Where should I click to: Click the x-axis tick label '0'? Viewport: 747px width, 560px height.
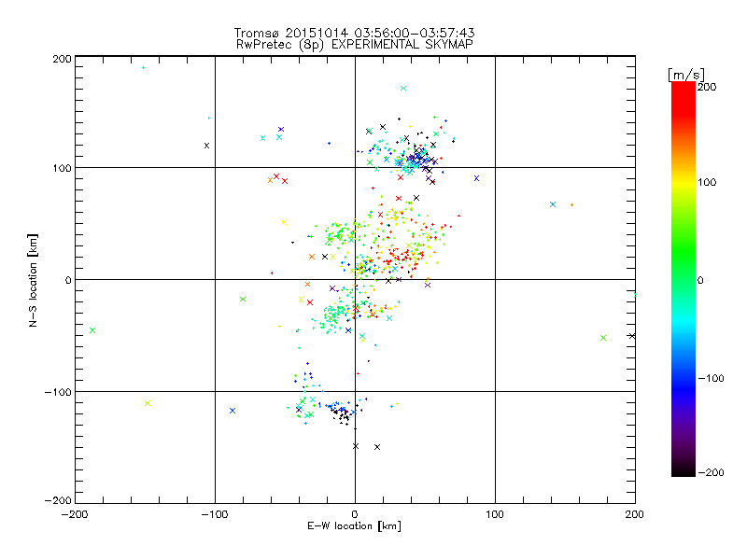click(x=355, y=514)
